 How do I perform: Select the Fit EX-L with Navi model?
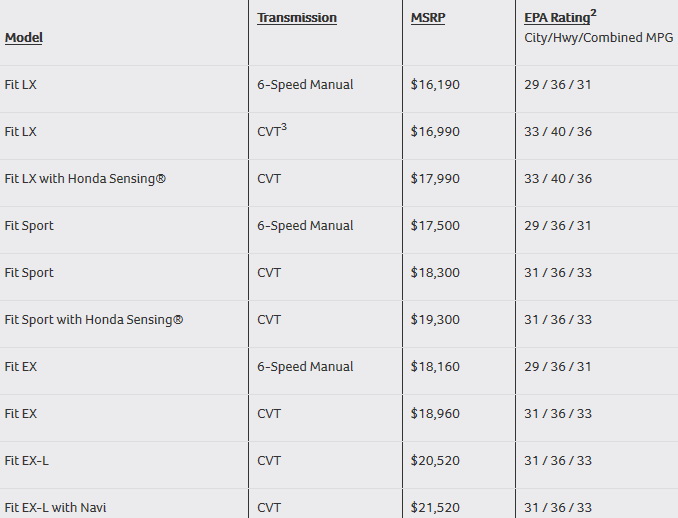55,508
